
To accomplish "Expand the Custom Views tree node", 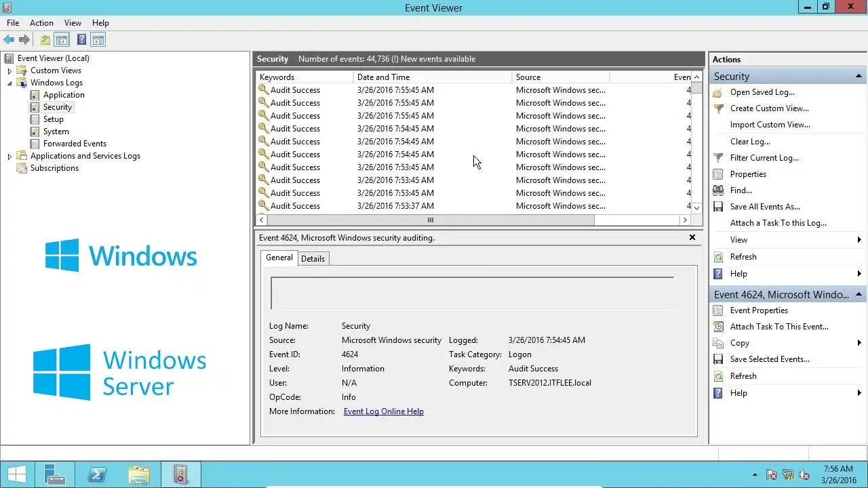I will point(9,70).
